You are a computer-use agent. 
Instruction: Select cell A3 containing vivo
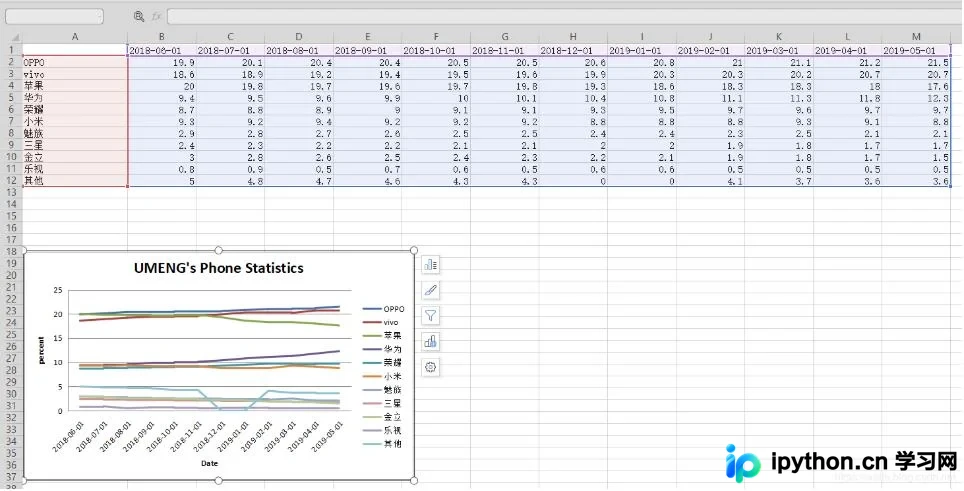(75, 74)
